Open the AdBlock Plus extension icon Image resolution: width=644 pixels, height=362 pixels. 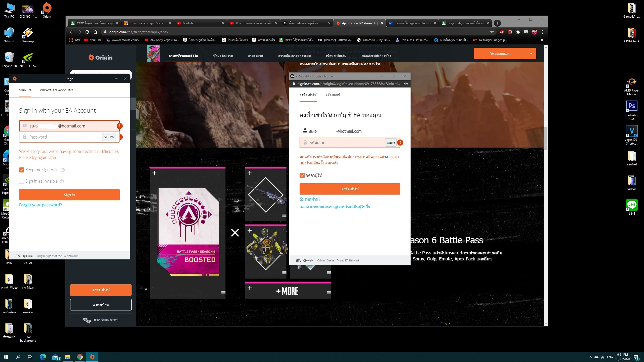tap(502, 32)
